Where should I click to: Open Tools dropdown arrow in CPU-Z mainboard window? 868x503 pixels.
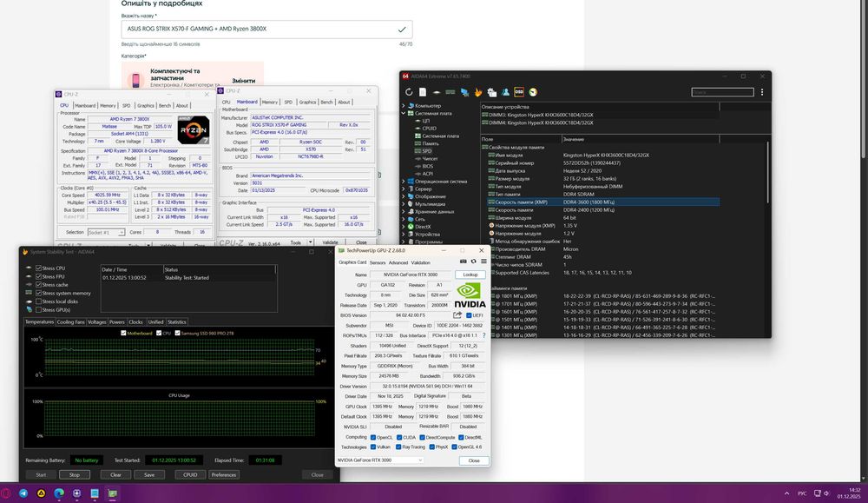pos(311,242)
